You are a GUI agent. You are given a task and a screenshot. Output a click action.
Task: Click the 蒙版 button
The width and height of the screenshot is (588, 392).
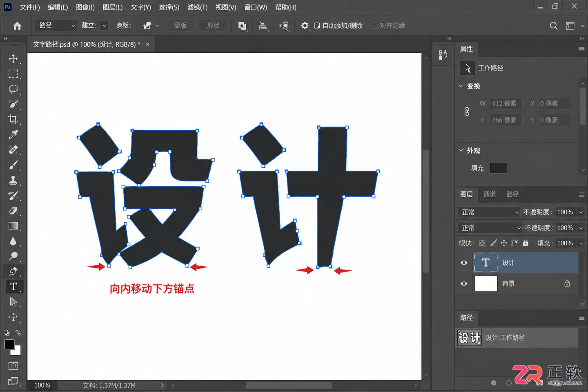click(180, 25)
